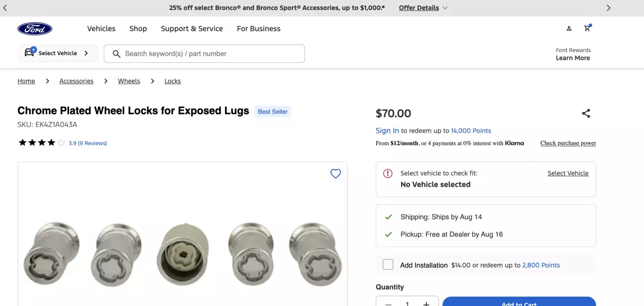Open the 9 Reviews link
The width and height of the screenshot is (644, 306).
point(92,143)
